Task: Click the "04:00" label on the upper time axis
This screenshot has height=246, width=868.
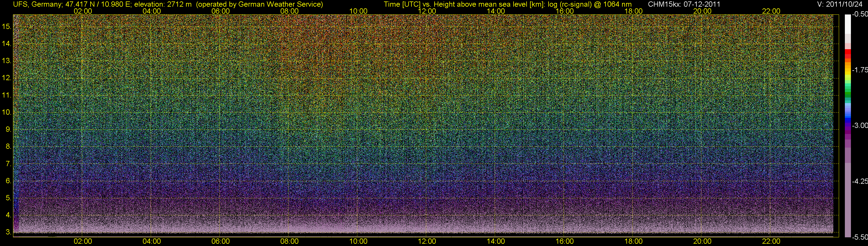Action: [x=152, y=11]
